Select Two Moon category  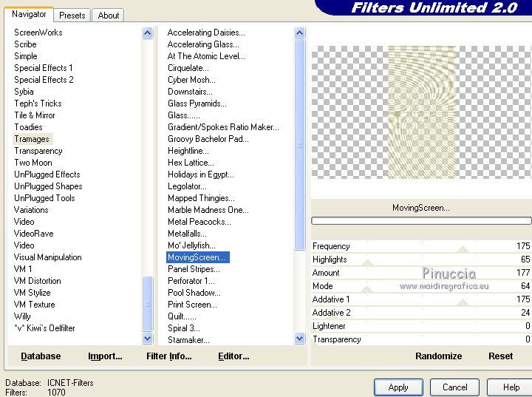pos(33,163)
